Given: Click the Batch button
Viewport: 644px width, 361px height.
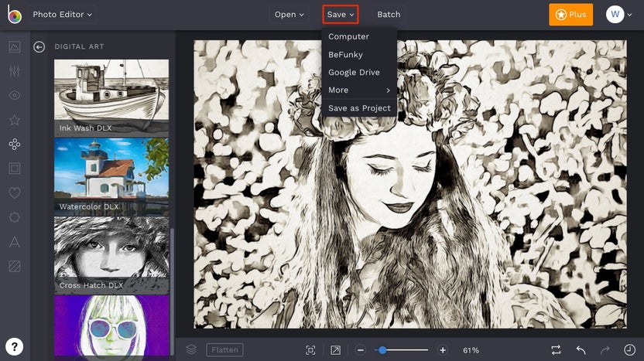Looking at the screenshot, I should click(389, 15).
